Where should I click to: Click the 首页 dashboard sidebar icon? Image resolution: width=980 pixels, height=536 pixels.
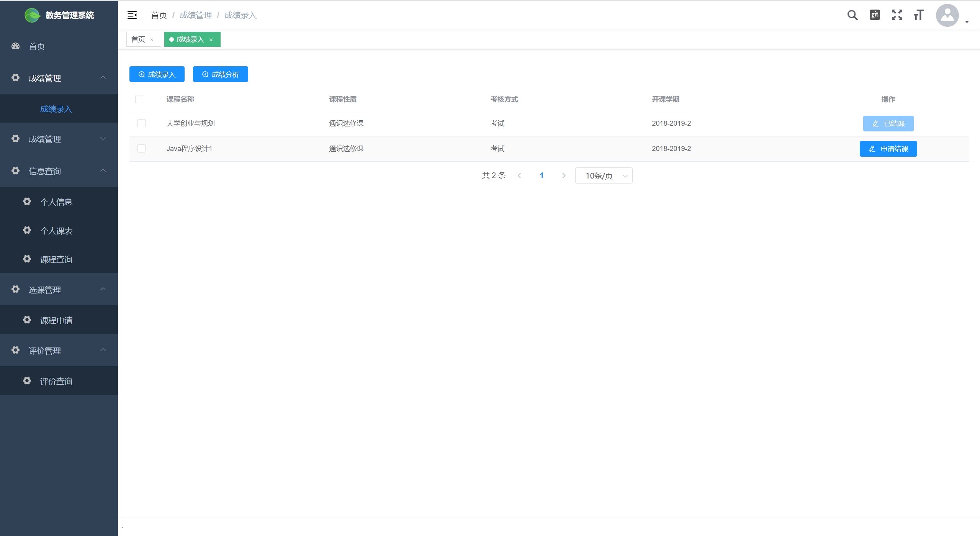tap(16, 46)
